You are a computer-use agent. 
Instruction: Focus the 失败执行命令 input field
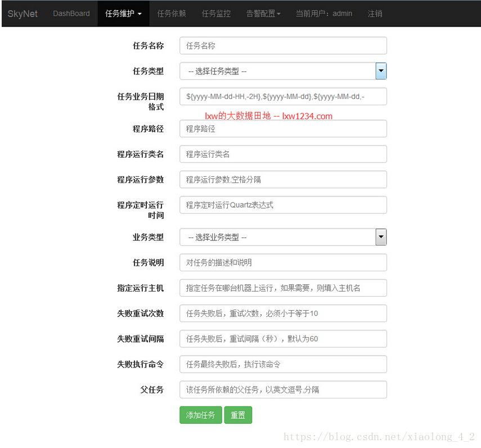click(283, 365)
